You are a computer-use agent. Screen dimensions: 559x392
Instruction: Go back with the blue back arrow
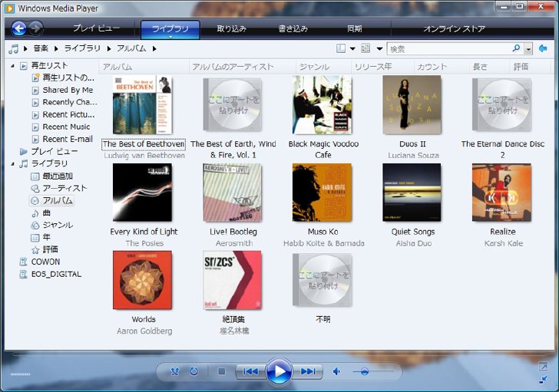pos(19,28)
